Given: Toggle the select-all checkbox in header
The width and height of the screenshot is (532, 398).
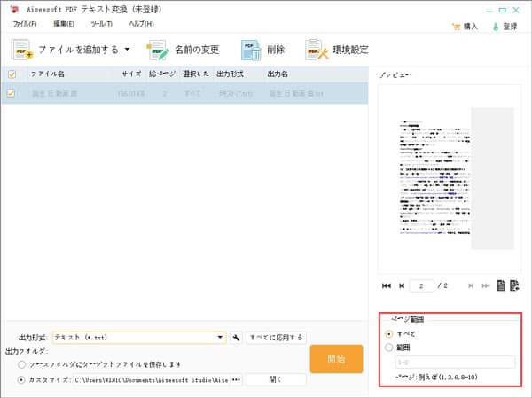Looking at the screenshot, I should [12, 74].
